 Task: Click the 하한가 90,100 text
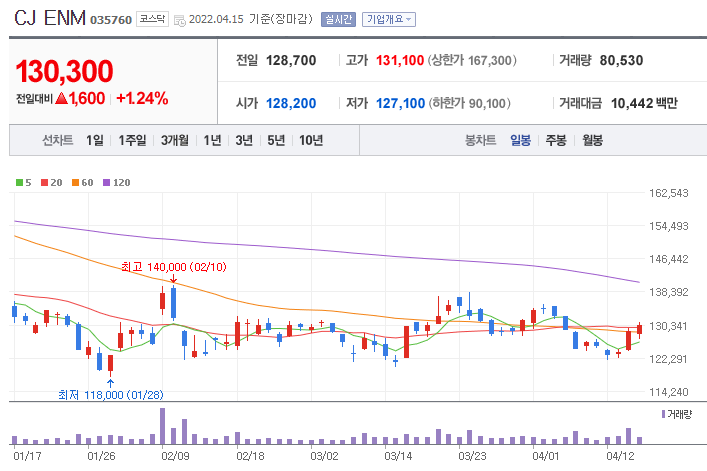(469, 103)
